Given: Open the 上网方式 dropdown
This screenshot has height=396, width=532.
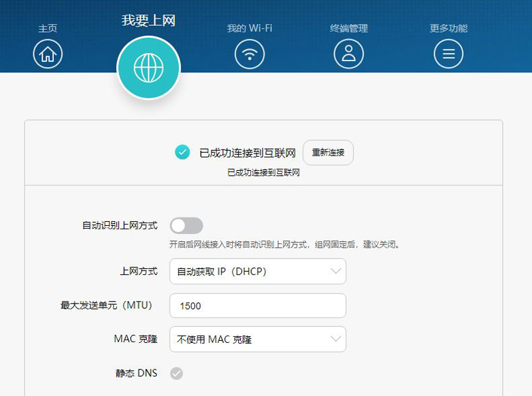Looking at the screenshot, I should 258,271.
